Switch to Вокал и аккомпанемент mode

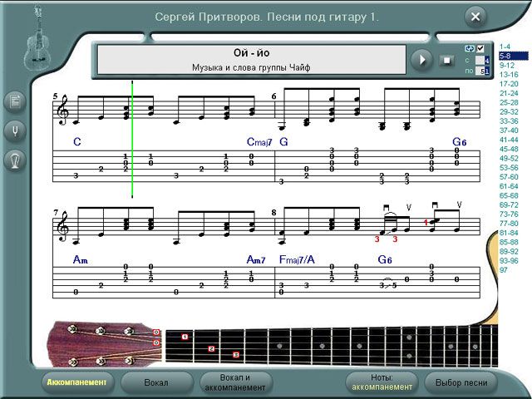coord(230,382)
